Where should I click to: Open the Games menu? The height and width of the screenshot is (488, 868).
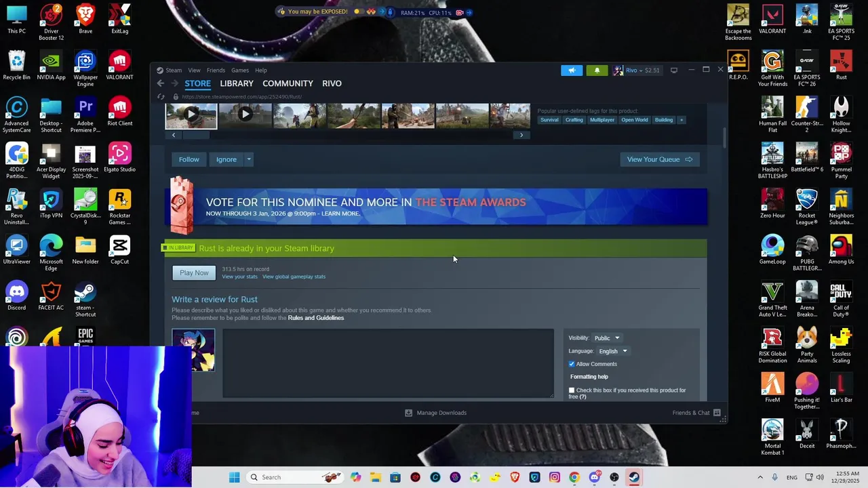(x=240, y=70)
